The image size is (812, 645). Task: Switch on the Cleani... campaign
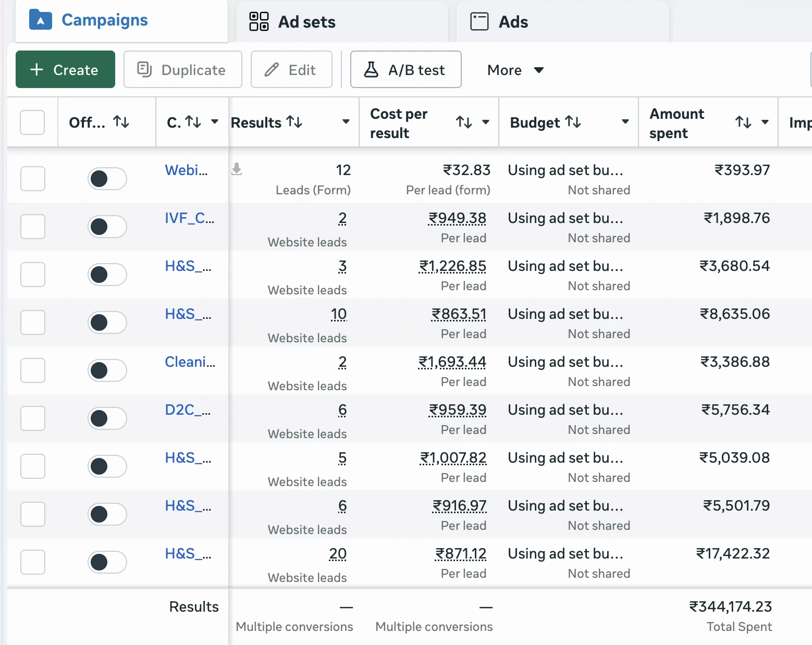pos(107,370)
